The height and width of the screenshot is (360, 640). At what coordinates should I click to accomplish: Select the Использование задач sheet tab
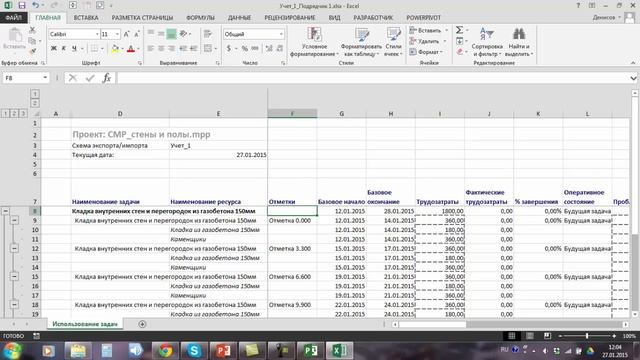tap(84, 324)
